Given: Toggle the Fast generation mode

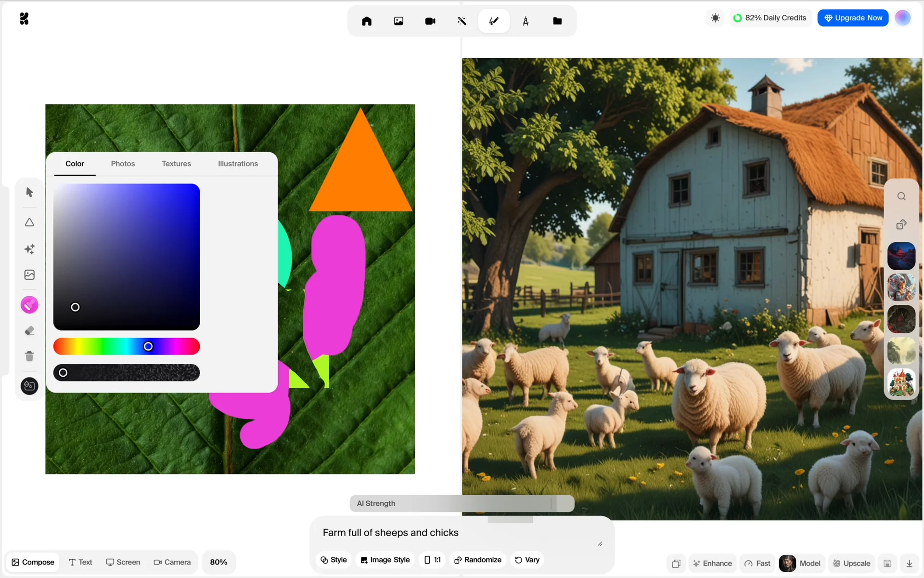Looking at the screenshot, I should coord(757,563).
